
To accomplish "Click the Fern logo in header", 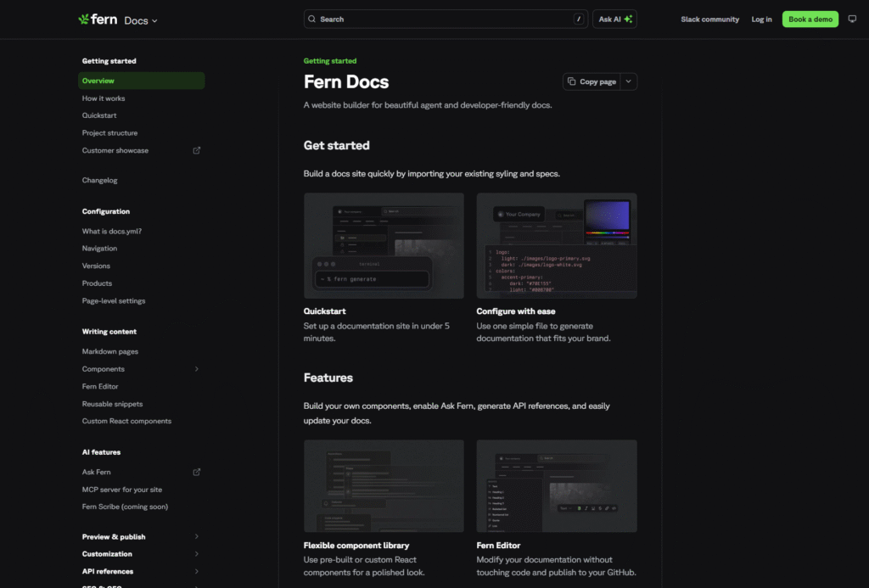I will tap(98, 20).
